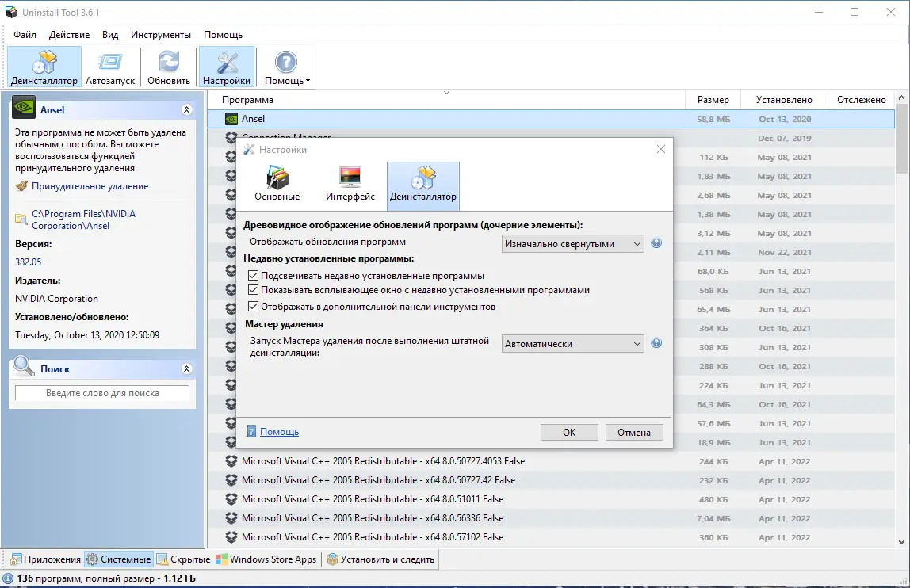Toggle Показывать всплывающее окно checkbox
The width and height of the screenshot is (910, 588).
pos(253,290)
